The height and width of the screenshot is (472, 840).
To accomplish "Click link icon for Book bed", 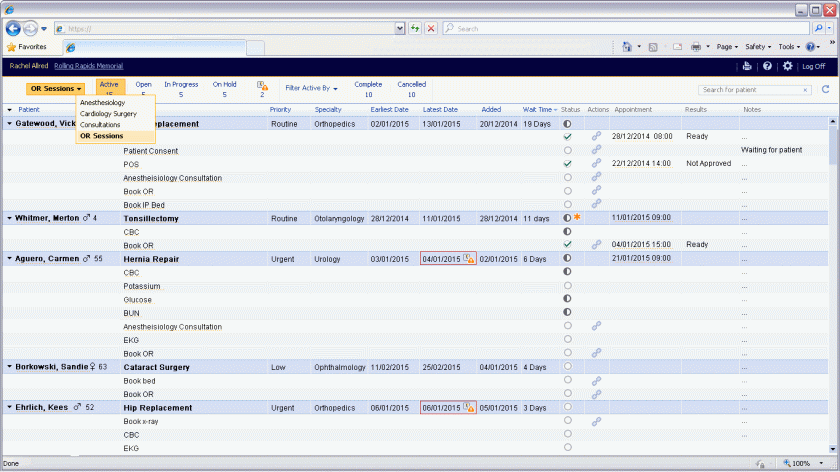I will tap(596, 381).
